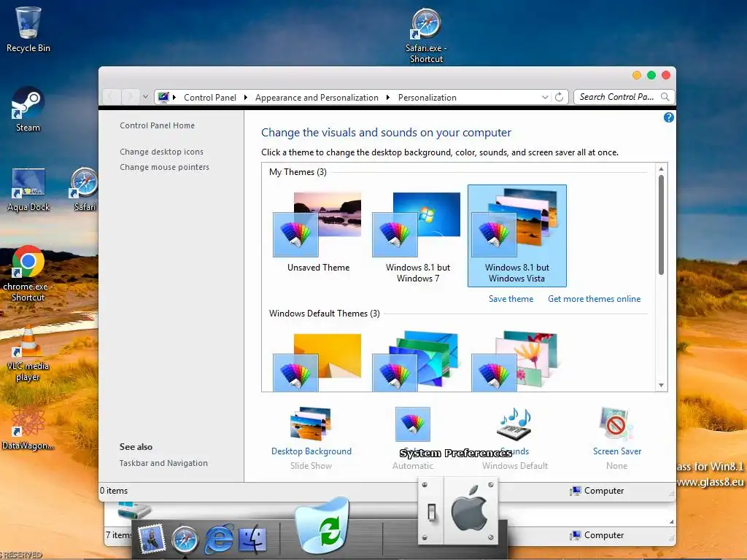This screenshot has width=747, height=560.
Task: Open Change desktop icons link
Action: (161, 152)
